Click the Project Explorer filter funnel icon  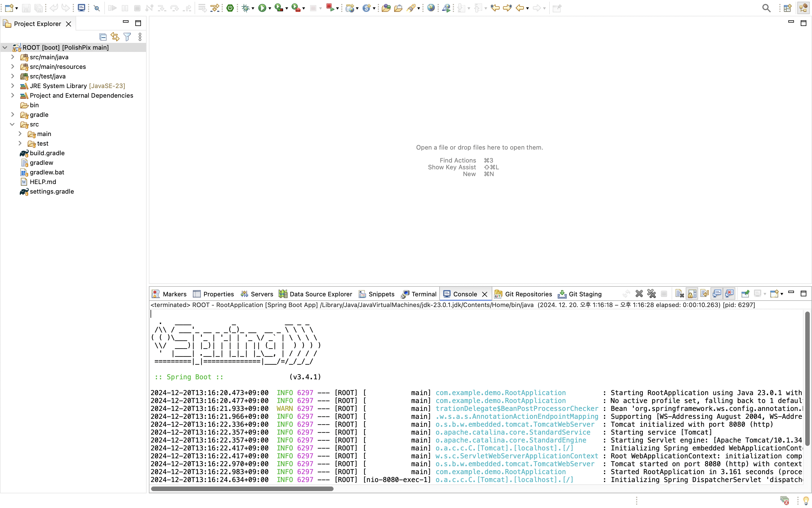[127, 37]
